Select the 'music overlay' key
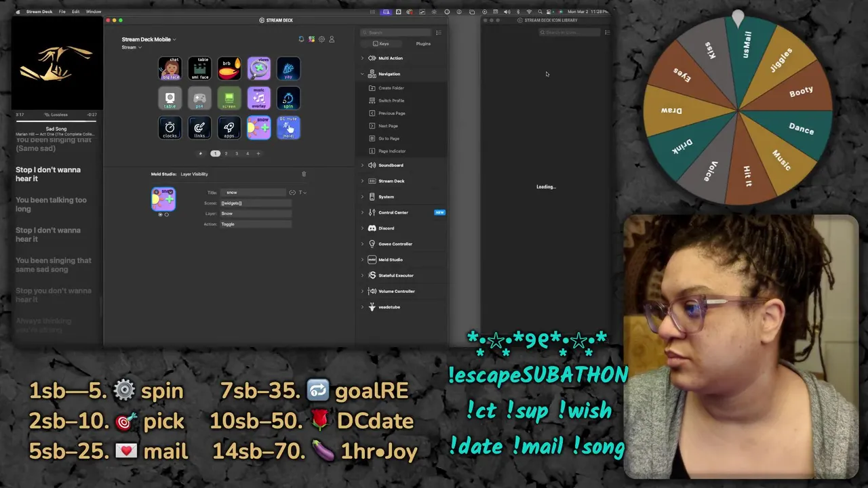 (258, 98)
